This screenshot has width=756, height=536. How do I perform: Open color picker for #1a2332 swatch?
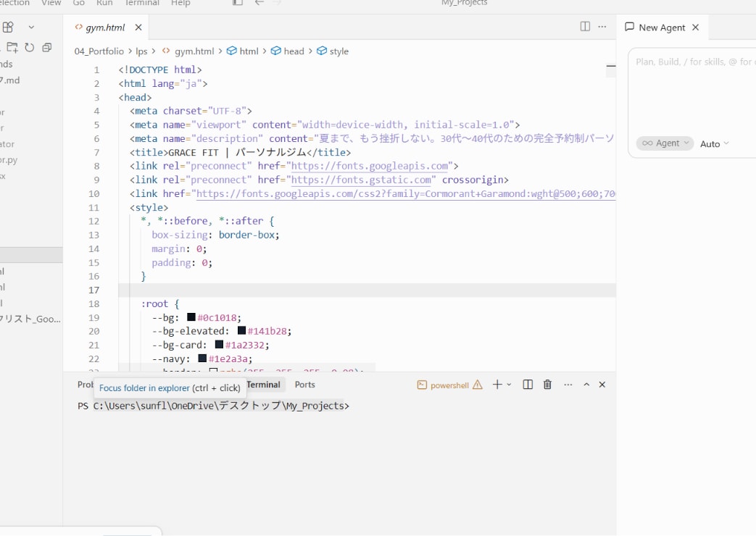click(x=219, y=345)
